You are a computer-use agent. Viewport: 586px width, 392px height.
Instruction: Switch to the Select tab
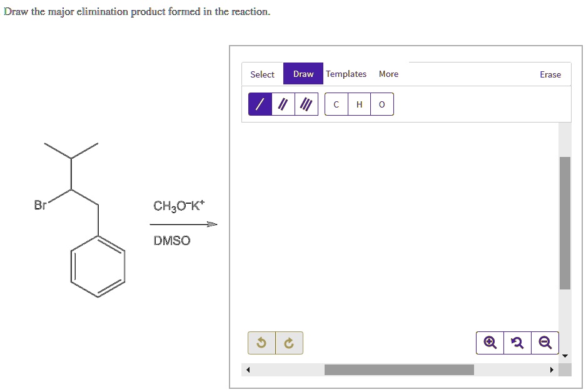(262, 74)
